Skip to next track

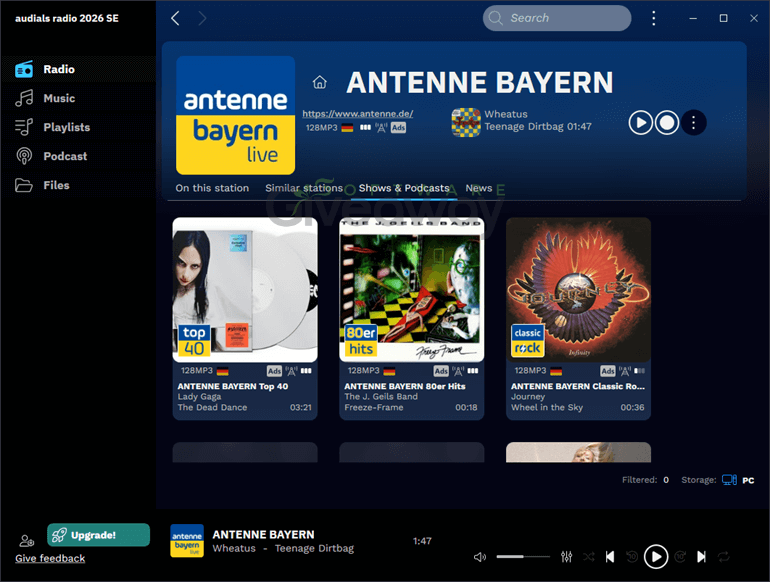point(701,556)
